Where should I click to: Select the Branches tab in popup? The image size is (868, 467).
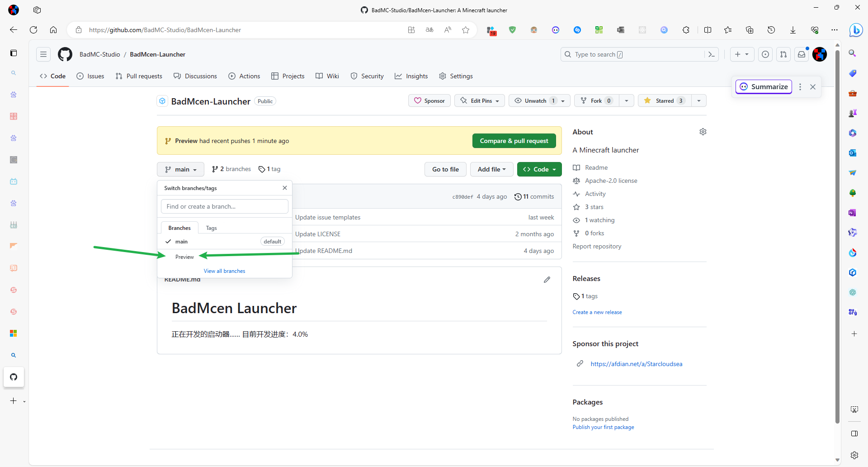pos(179,228)
